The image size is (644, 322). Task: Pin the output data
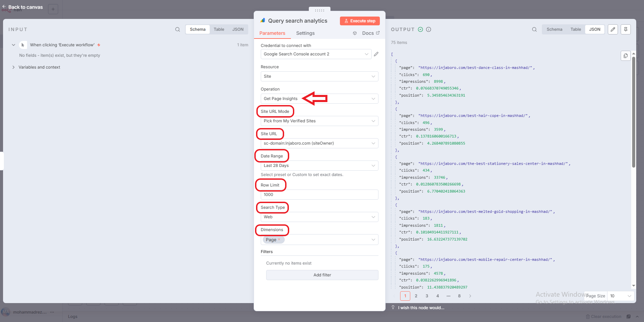625,29
